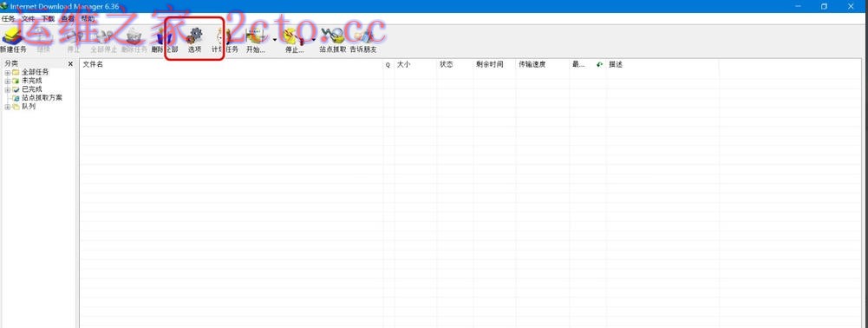The height and width of the screenshot is (328, 868).
Task: Select 已完成 category in the tree
Action: pyautogui.click(x=32, y=89)
